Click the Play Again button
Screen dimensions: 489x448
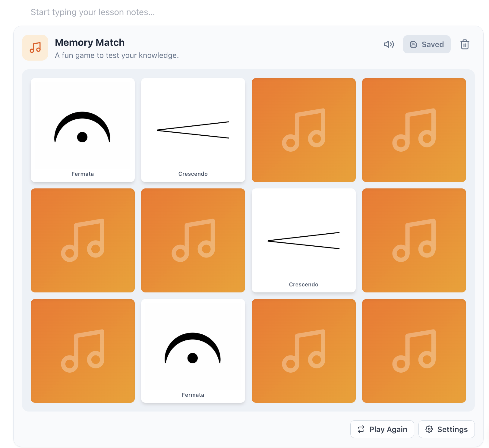[x=382, y=429]
